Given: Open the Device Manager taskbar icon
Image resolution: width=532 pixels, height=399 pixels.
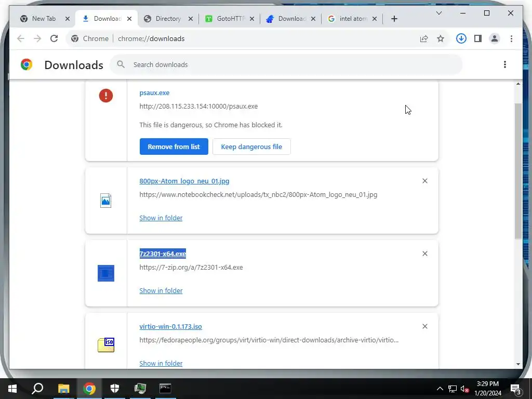Looking at the screenshot, I should [140, 389].
